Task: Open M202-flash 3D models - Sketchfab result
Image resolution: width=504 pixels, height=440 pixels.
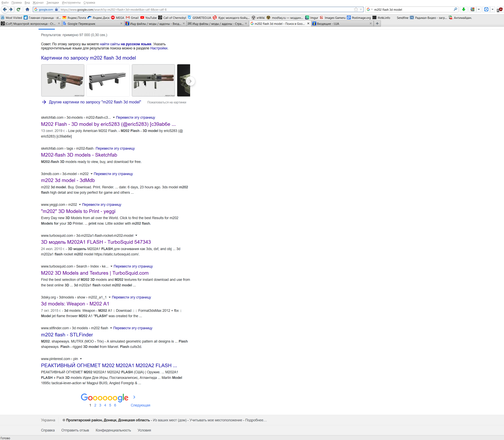Action: point(79,155)
